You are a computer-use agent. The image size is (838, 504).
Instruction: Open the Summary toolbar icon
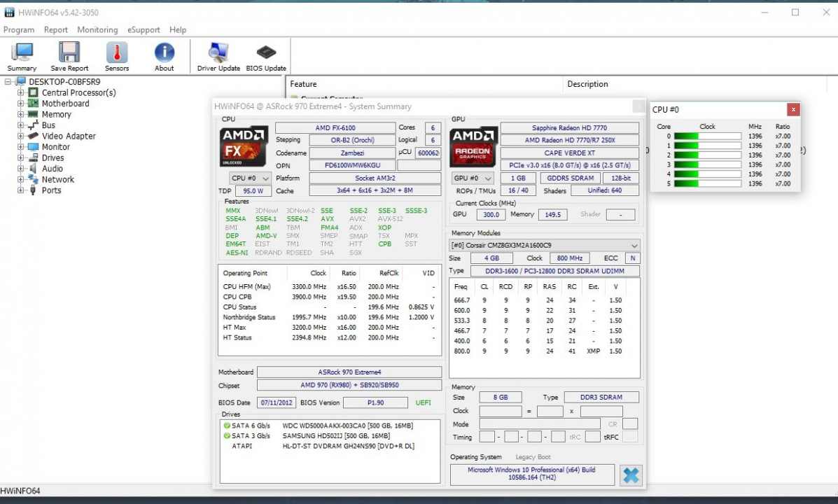coord(22,57)
